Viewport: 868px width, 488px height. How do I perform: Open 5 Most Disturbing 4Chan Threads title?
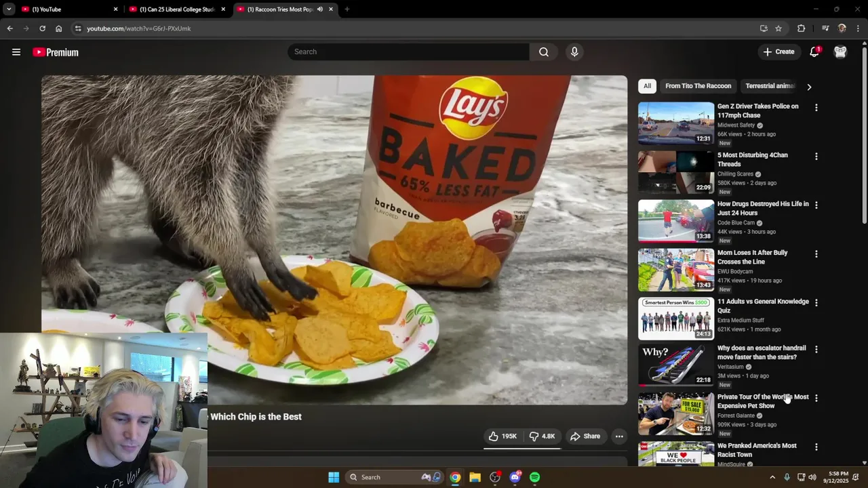pos(753,160)
